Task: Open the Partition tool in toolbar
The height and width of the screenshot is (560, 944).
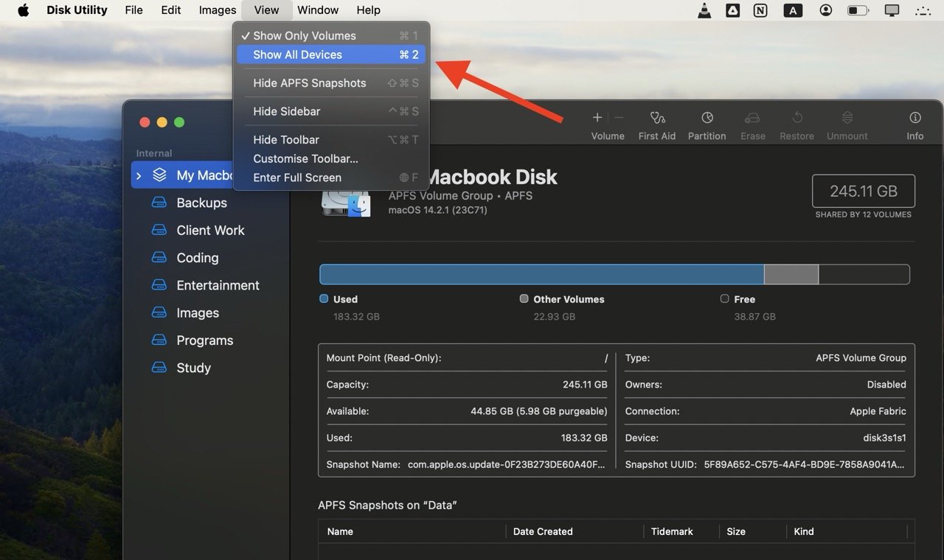Action: tap(707, 118)
